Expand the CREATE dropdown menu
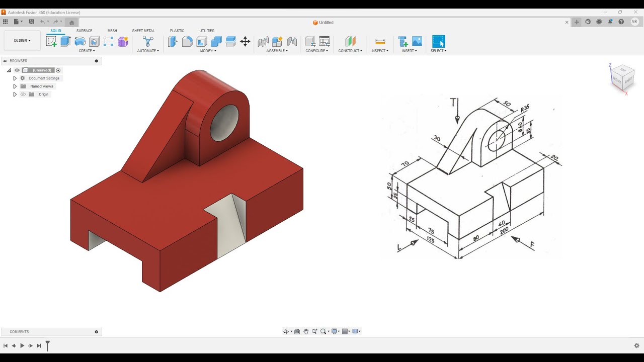 (87, 51)
